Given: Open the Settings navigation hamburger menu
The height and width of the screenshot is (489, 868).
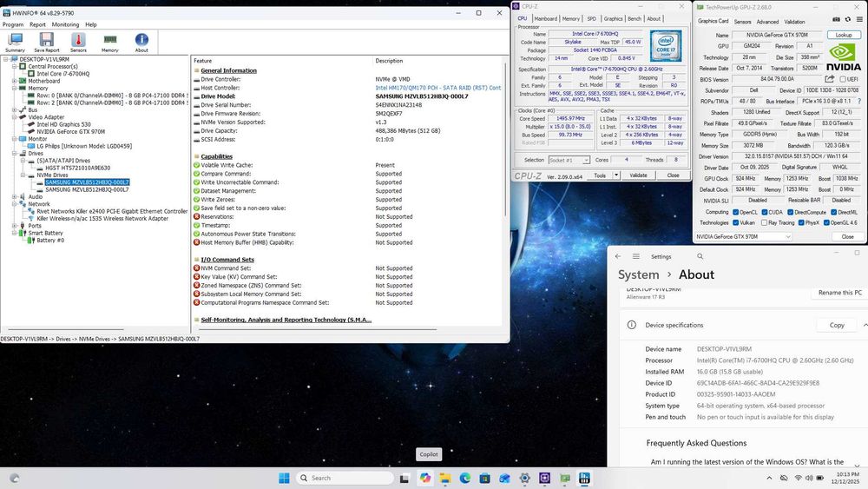Looking at the screenshot, I should [x=636, y=256].
